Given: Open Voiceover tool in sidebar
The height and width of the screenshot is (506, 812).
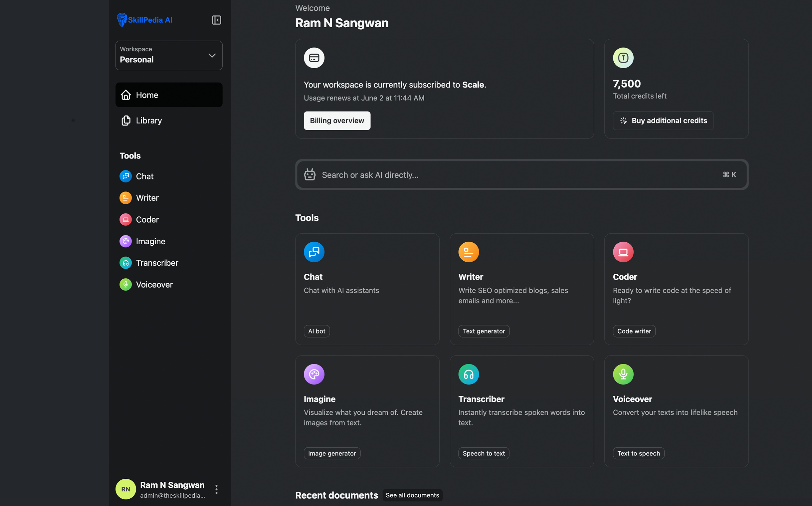Looking at the screenshot, I should coord(146,284).
